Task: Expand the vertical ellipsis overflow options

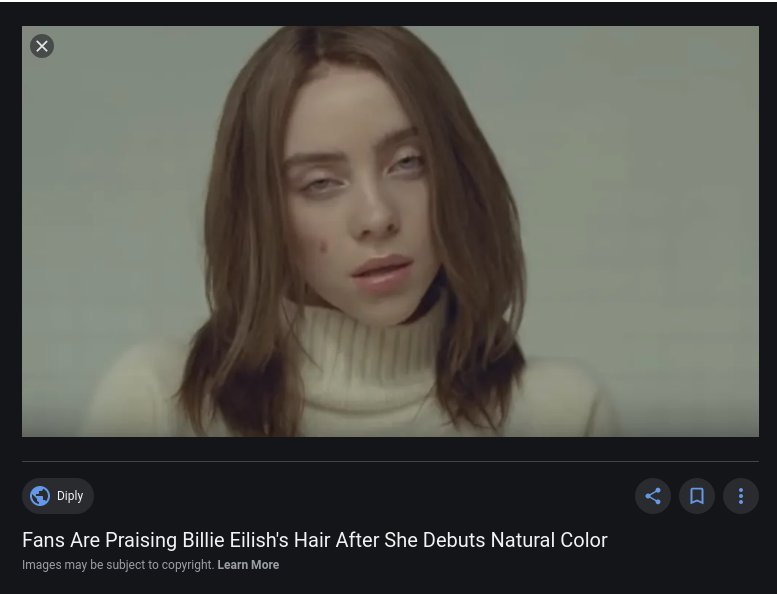Action: point(741,496)
